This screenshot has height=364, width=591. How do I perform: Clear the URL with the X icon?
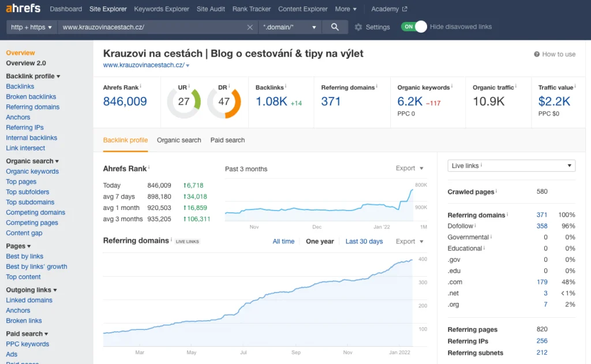pos(250,27)
